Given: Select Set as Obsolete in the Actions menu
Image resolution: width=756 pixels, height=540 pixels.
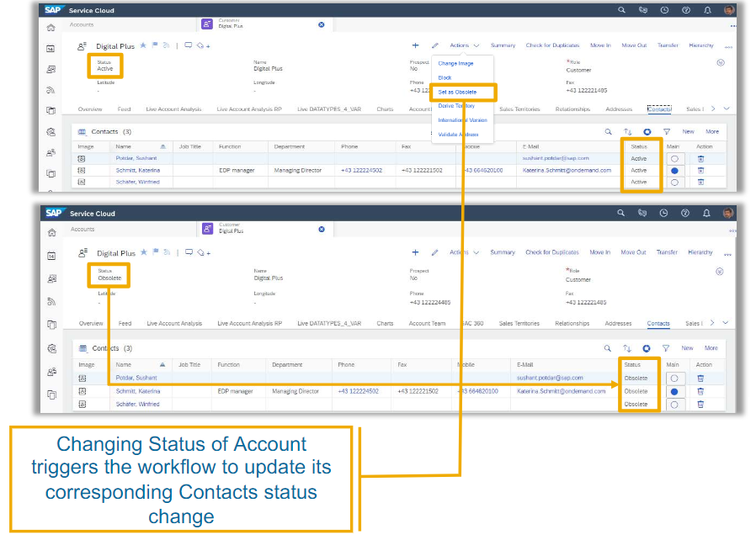Looking at the screenshot, I should [457, 92].
